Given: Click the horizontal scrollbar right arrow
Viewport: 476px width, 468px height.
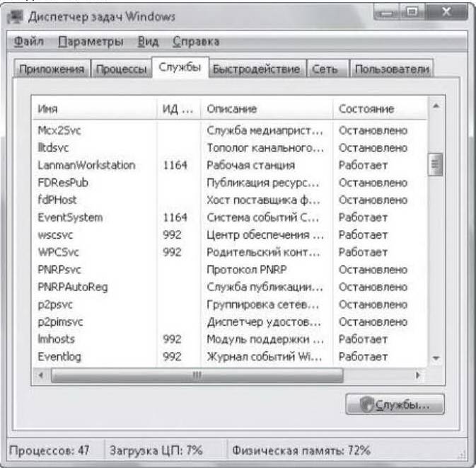Looking at the screenshot, I should click(418, 375).
